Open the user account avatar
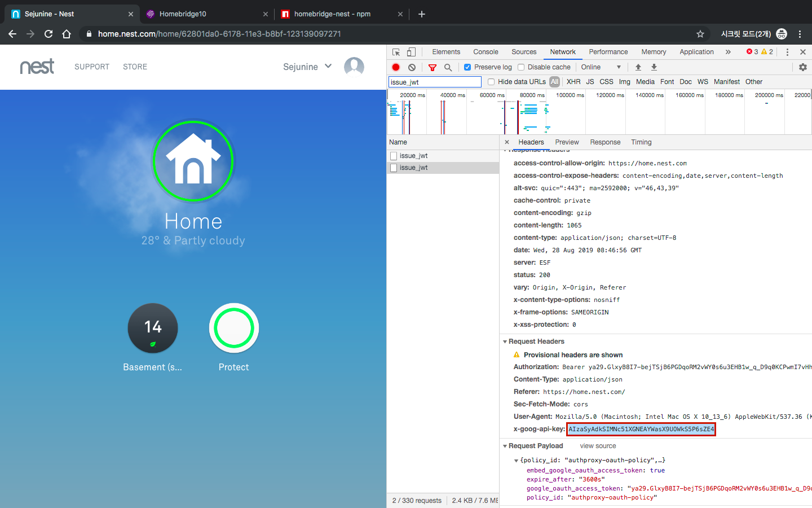The height and width of the screenshot is (508, 812). pyautogui.click(x=354, y=67)
